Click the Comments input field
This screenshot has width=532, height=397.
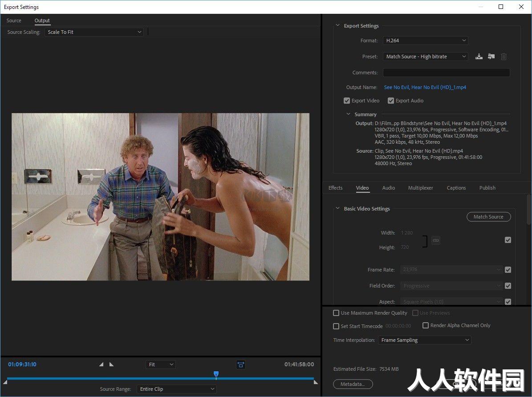[x=447, y=73]
